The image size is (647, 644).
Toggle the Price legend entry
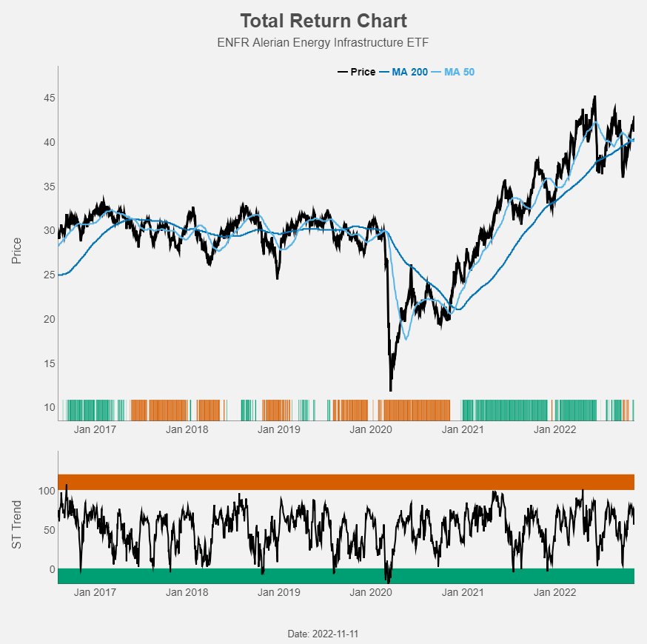pyautogui.click(x=357, y=73)
